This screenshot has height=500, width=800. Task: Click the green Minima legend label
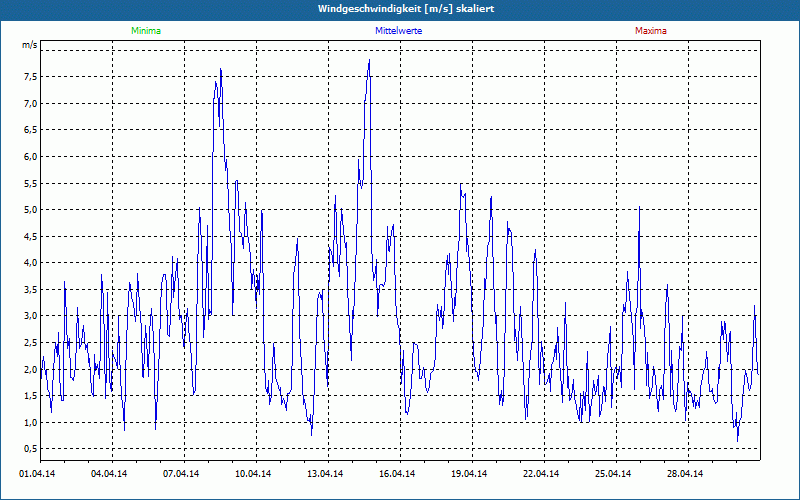146,31
